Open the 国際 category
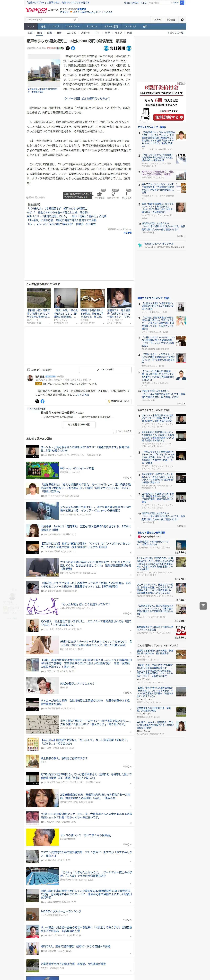This screenshot has width=210, height=980. click(49, 33)
